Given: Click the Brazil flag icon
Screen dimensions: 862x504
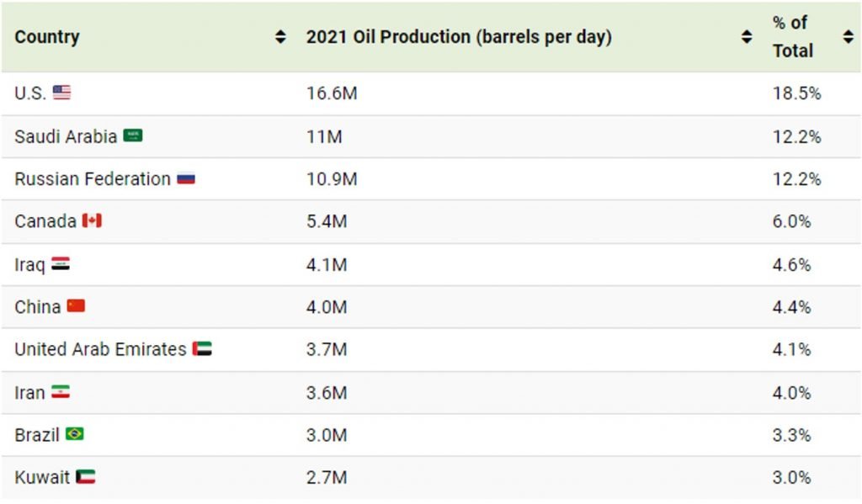Looking at the screenshot, I should (75, 434).
